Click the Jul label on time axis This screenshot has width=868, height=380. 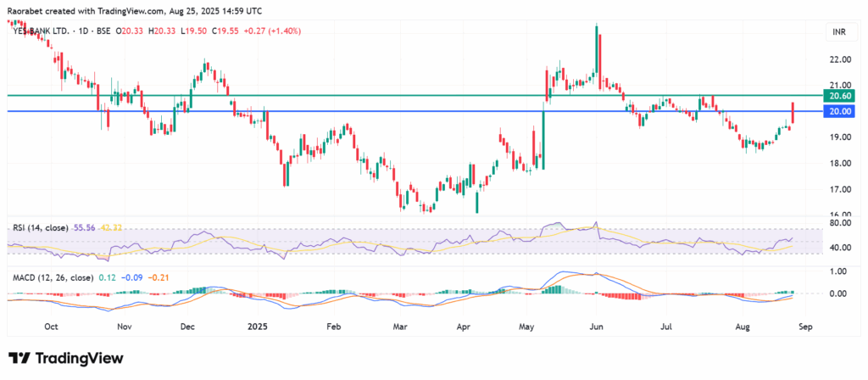click(666, 327)
